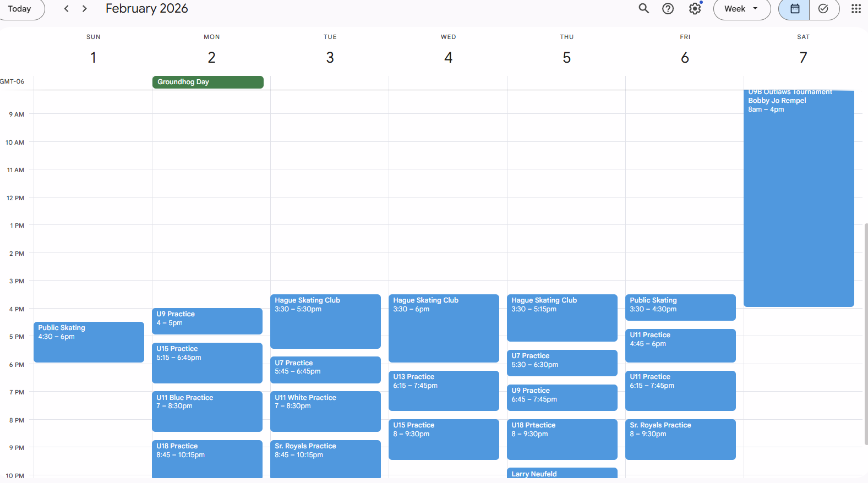
Task: Open U11 Practice 4:45 – 6pm event
Action: (x=680, y=345)
